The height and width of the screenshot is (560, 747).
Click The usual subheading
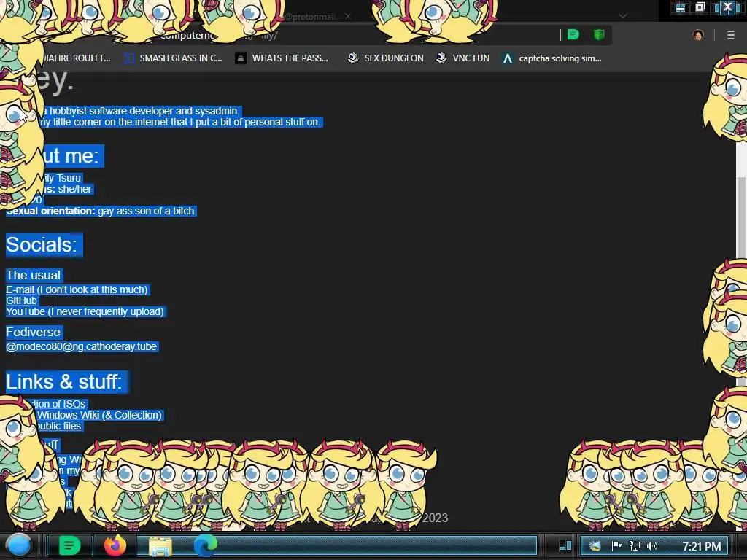click(x=34, y=275)
